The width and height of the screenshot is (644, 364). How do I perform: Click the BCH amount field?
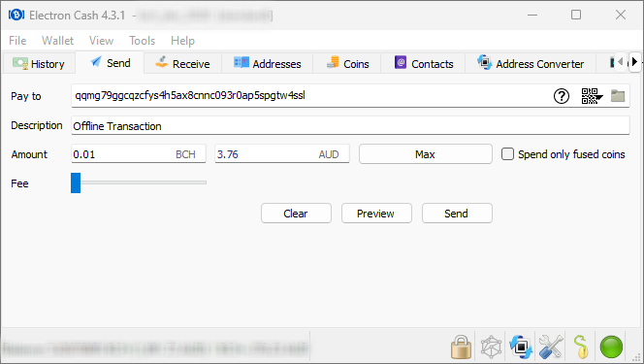pos(139,154)
